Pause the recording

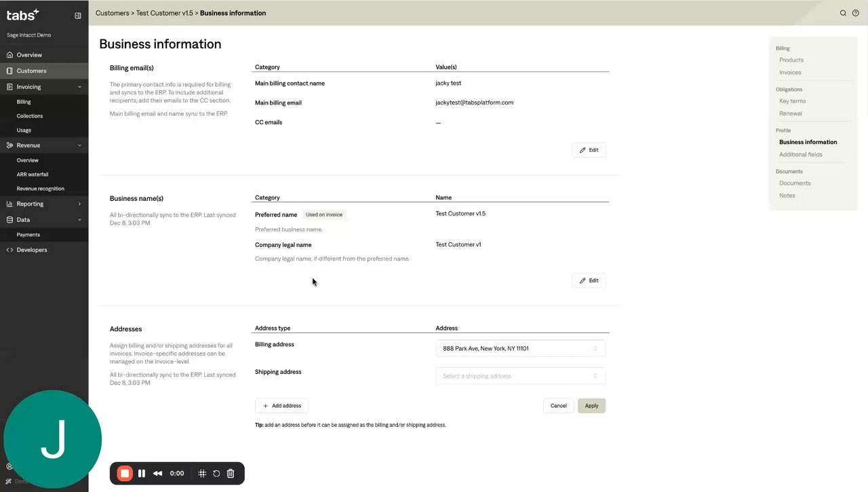tap(142, 474)
